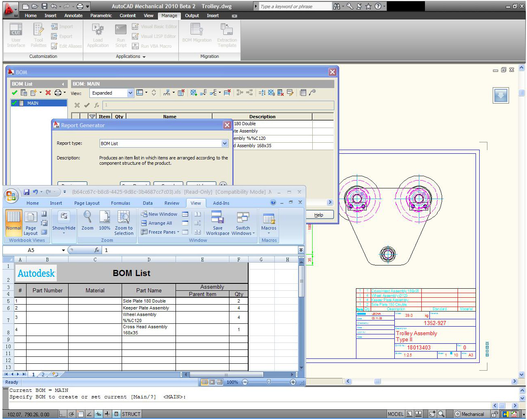Switch to the Parametric ribbon tab
This screenshot has height=420, width=527.
[101, 15]
